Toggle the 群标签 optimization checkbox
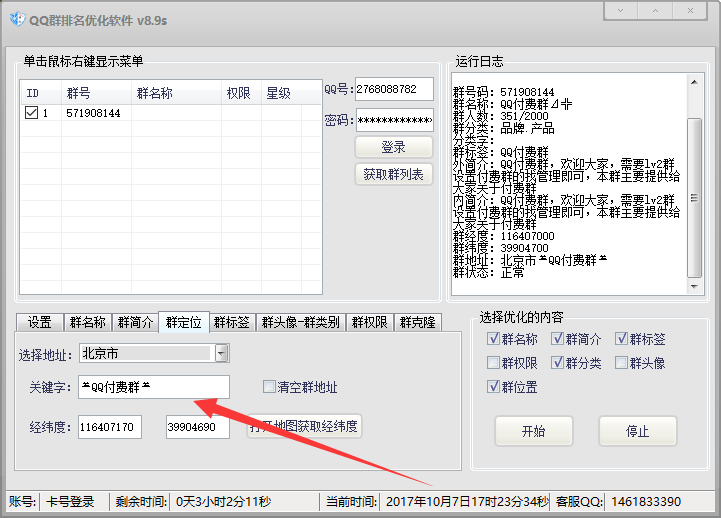Image resolution: width=721 pixels, height=518 pixels. point(621,339)
